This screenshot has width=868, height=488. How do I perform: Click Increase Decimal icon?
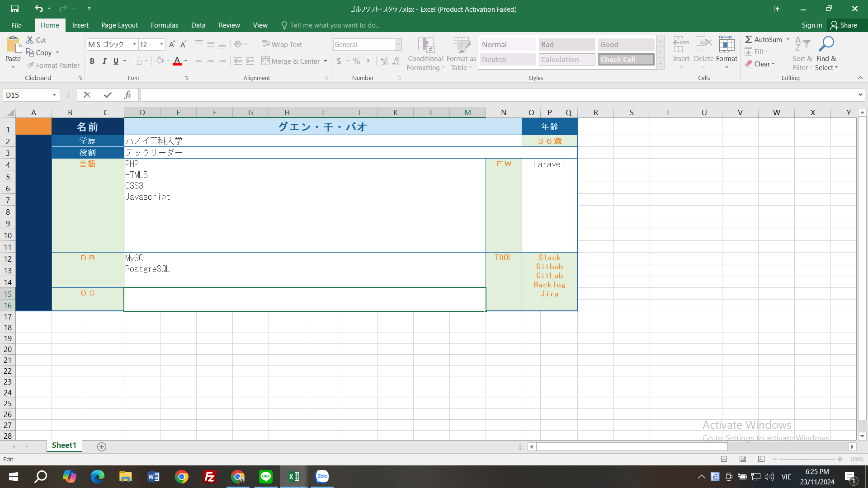click(x=384, y=61)
